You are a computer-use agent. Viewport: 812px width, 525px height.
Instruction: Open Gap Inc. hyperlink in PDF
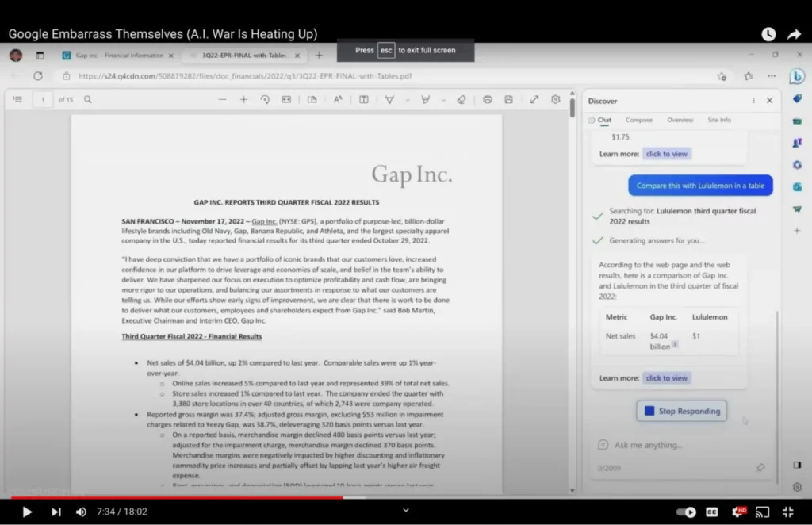pos(264,221)
